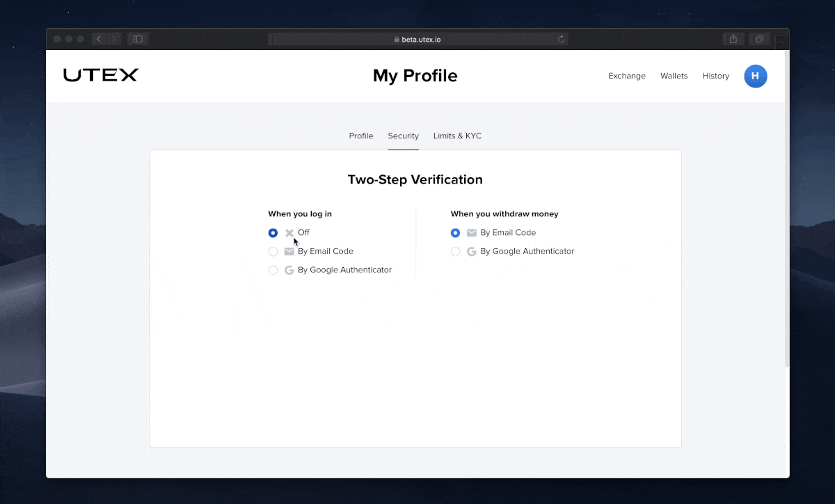Click the 'Off' option label
The height and width of the screenshot is (504, 835).
(x=303, y=233)
